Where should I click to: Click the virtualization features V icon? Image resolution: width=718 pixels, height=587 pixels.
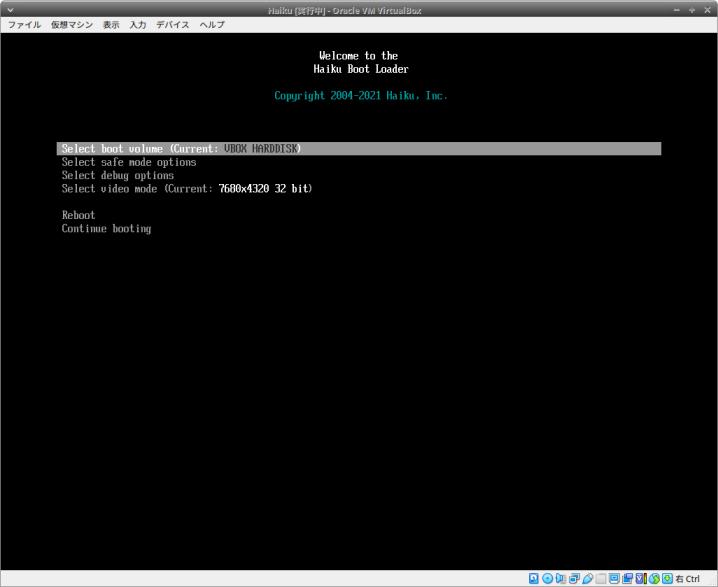[x=641, y=579]
